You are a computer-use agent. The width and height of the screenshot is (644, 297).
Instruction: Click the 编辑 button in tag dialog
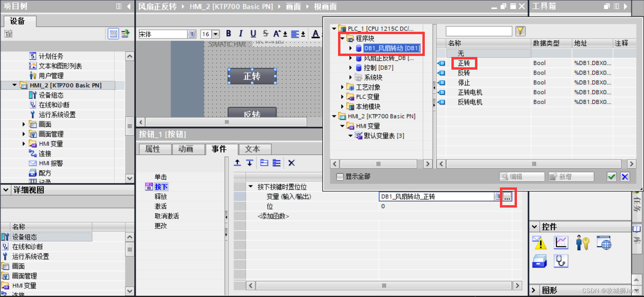pyautogui.click(x=522, y=176)
